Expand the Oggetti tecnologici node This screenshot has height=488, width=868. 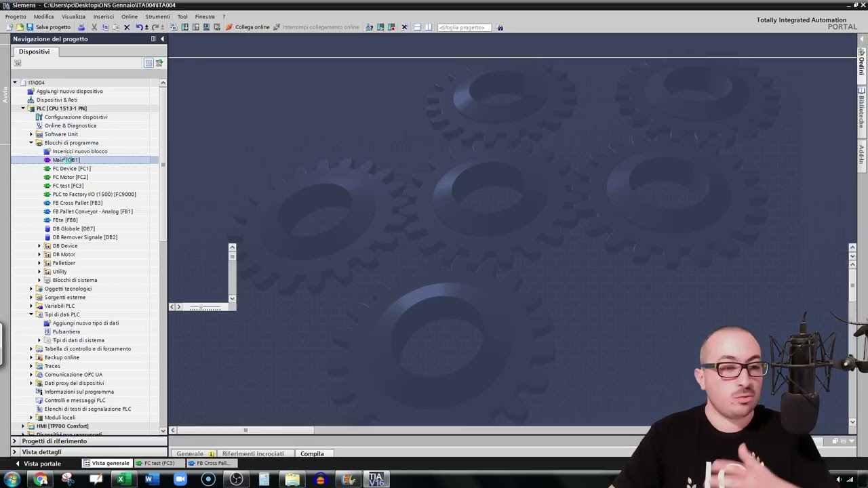[31, 289]
